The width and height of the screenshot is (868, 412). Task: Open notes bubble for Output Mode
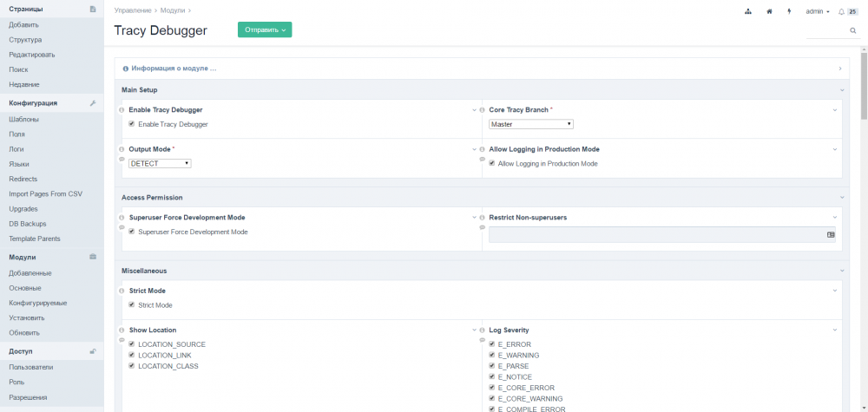click(122, 160)
